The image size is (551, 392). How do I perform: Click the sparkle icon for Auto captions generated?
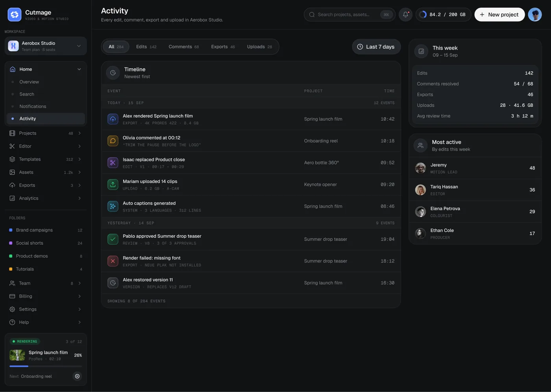point(113,206)
